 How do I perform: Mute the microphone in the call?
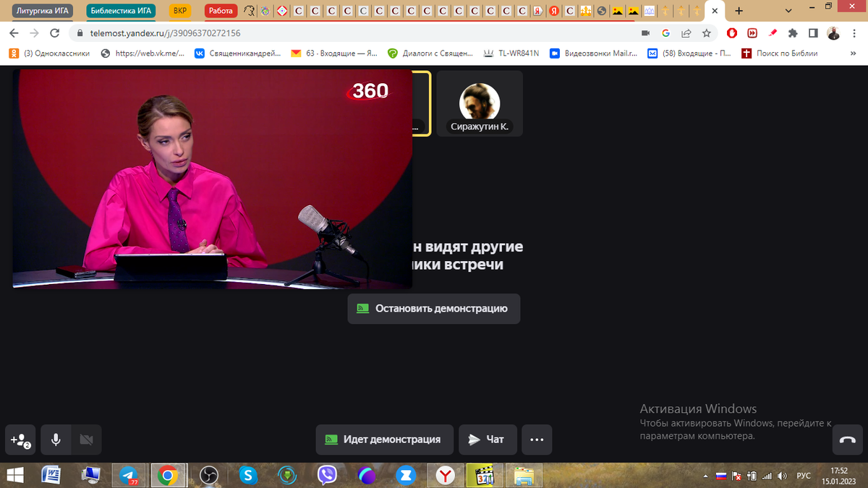[x=56, y=440]
